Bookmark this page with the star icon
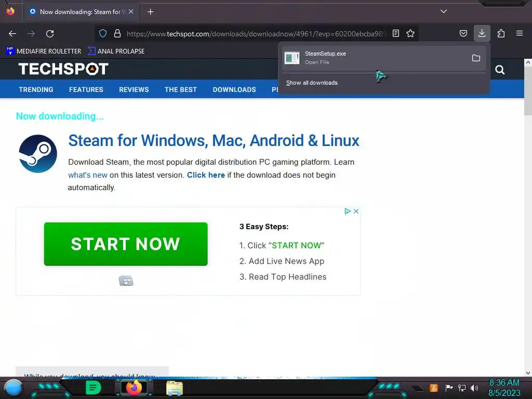 (410, 34)
